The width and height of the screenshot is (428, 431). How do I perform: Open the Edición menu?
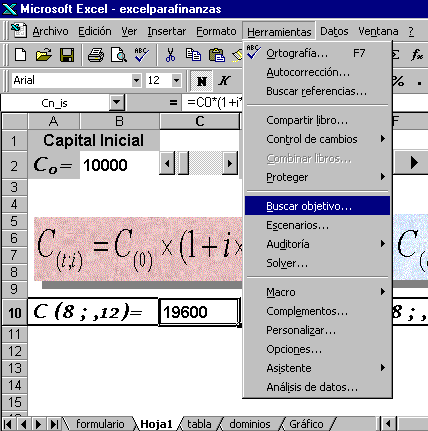click(x=95, y=31)
